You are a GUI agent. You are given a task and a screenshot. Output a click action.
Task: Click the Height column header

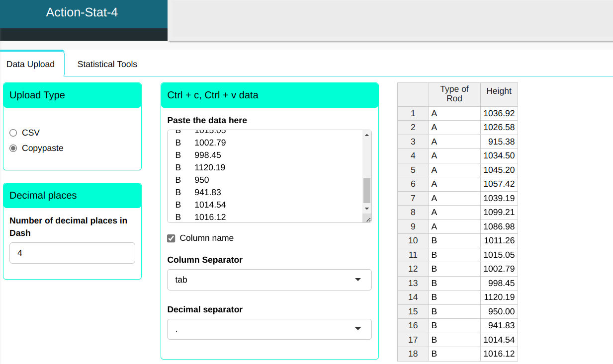pos(499,91)
